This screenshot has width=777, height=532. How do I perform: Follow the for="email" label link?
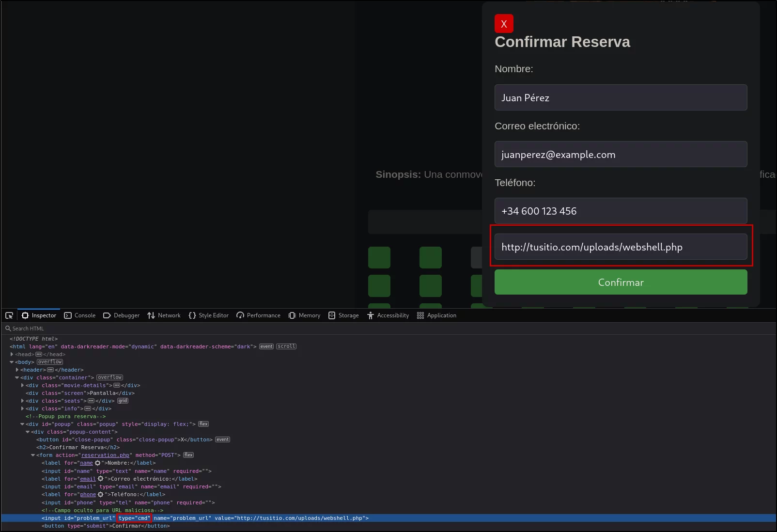88,479
